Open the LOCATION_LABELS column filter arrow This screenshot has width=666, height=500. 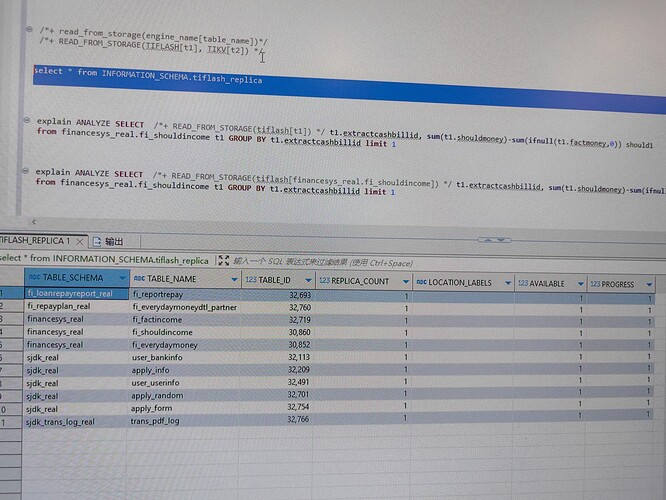[506, 283]
